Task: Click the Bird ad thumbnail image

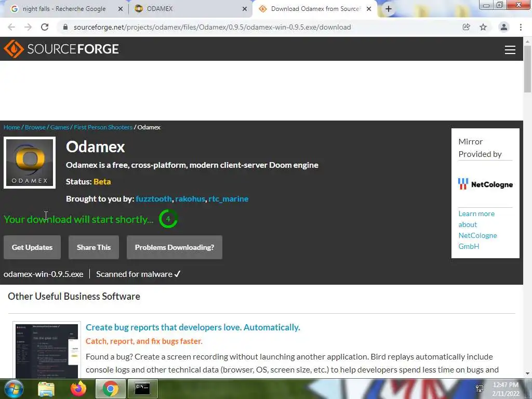Action: 47,351
